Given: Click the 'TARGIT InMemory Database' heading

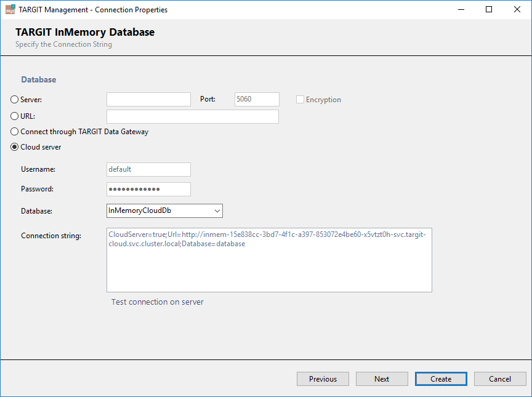Looking at the screenshot, I should click(x=85, y=32).
